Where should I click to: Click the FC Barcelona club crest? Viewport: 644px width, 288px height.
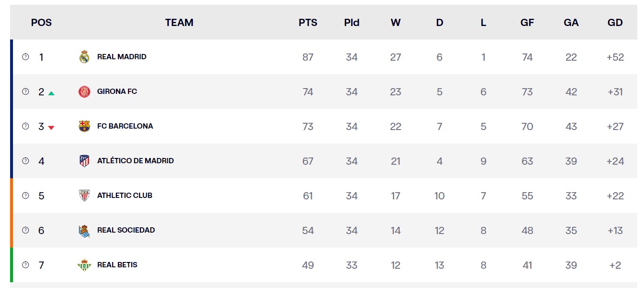click(84, 126)
